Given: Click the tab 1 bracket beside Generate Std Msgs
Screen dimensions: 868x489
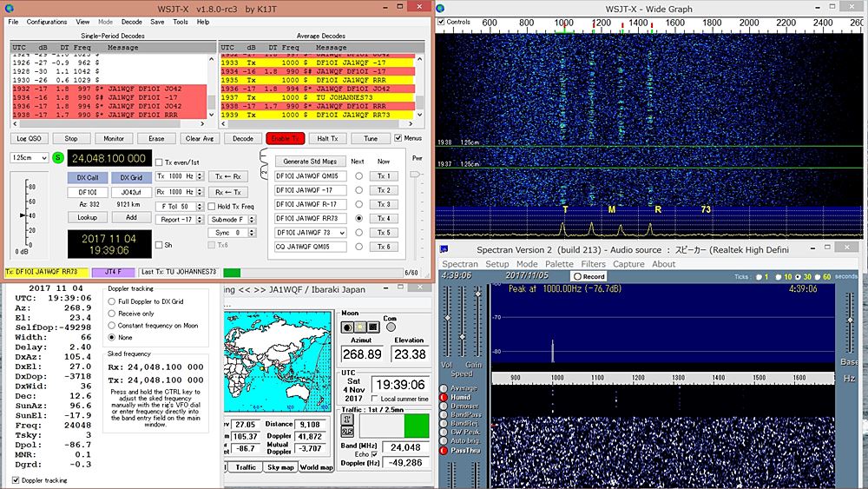Looking at the screenshot, I should coord(264,155).
